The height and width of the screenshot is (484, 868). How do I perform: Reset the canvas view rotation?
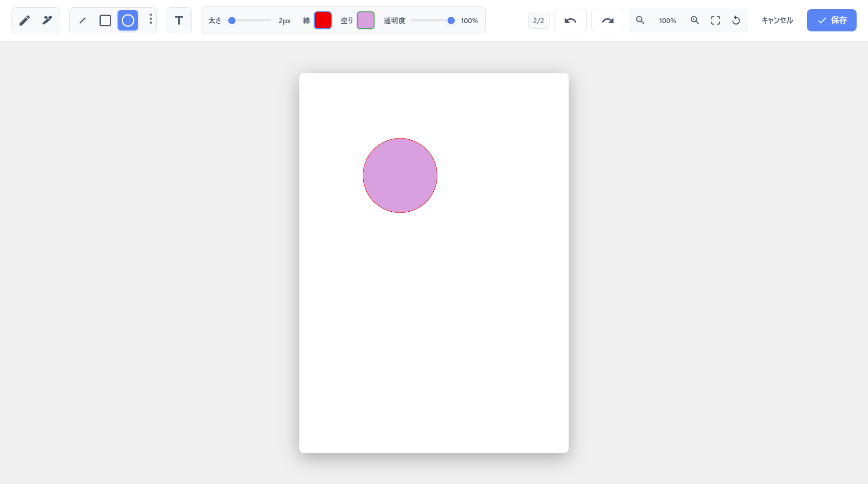tap(736, 20)
